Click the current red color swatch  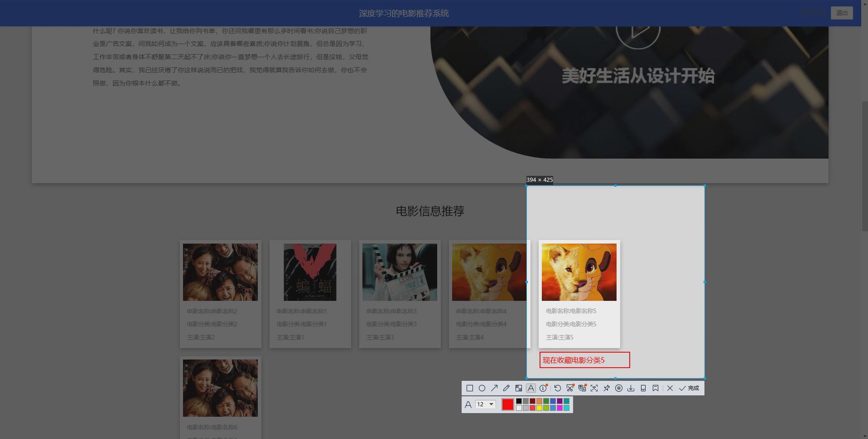pos(508,404)
